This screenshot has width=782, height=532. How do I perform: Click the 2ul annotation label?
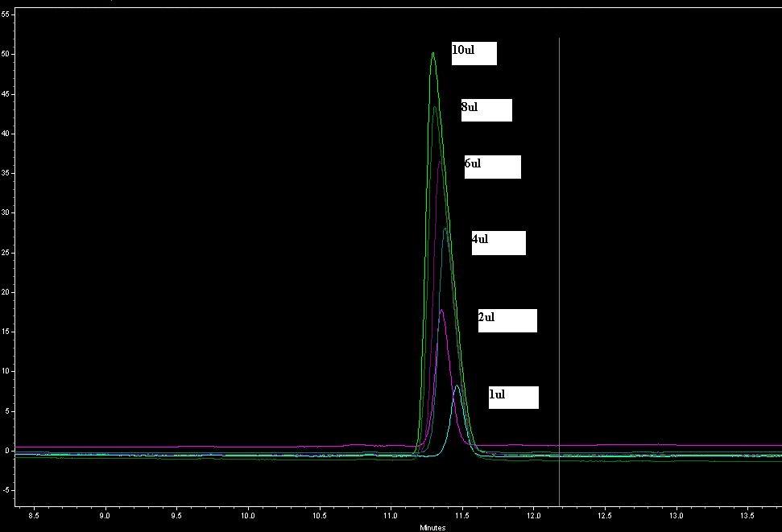pyautogui.click(x=507, y=320)
